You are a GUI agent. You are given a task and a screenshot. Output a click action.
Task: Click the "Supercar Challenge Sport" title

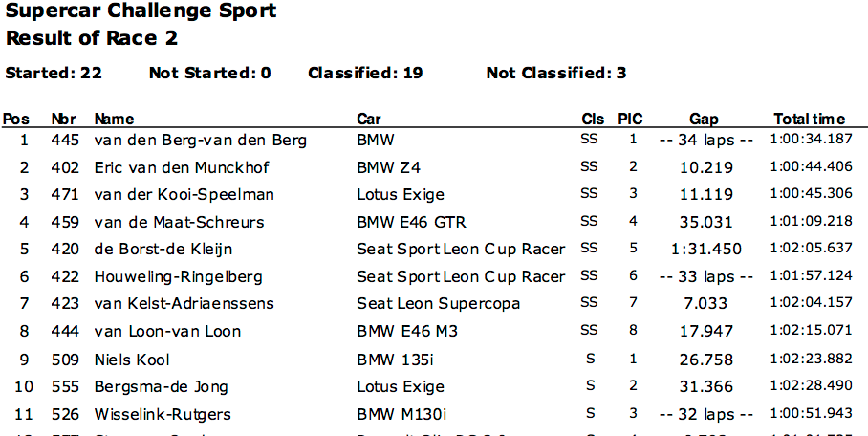(141, 12)
